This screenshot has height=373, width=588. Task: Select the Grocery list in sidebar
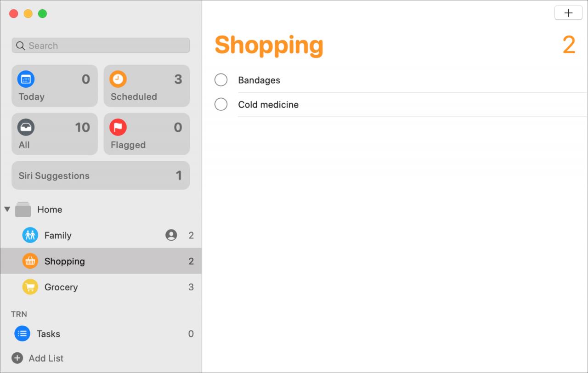[101, 287]
